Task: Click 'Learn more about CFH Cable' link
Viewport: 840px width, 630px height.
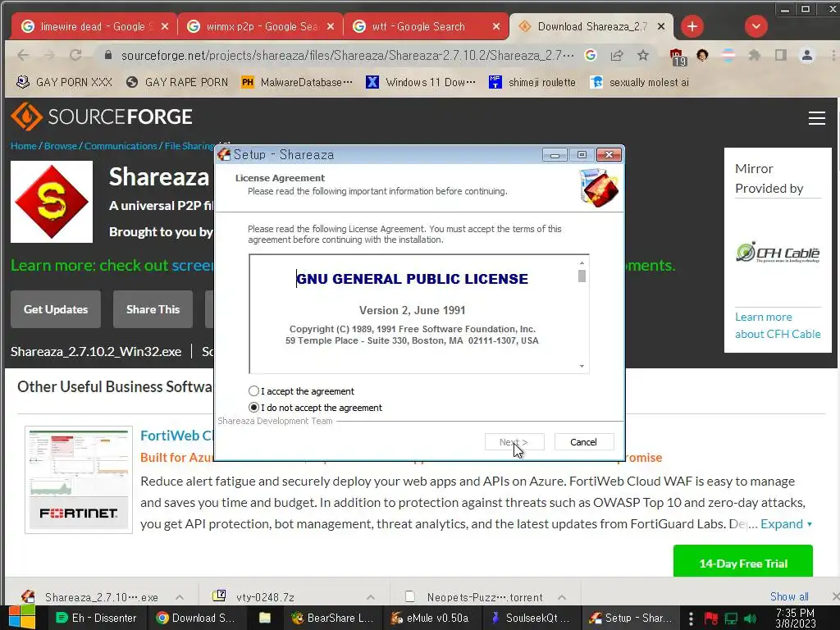Action: 778,325
